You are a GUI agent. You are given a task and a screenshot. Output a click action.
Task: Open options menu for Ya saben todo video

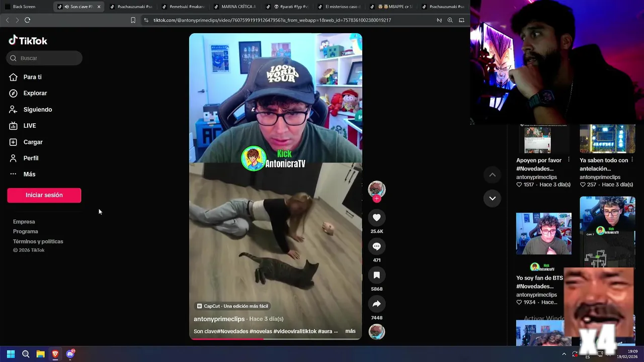tap(632, 159)
